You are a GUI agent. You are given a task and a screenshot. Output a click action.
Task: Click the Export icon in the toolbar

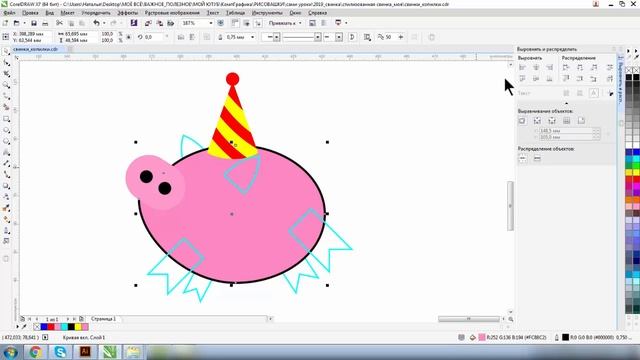[x=160, y=23]
